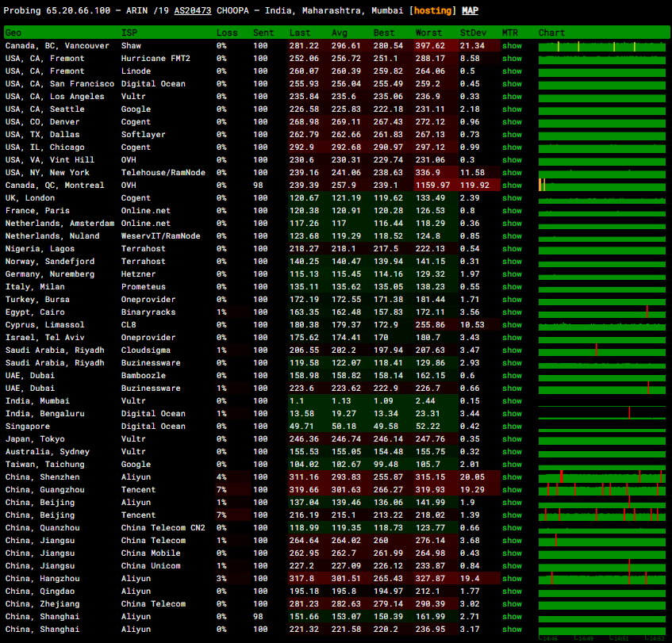
Task: Show MTR for Nuland WeservIT/RamNode
Action: click(512, 236)
